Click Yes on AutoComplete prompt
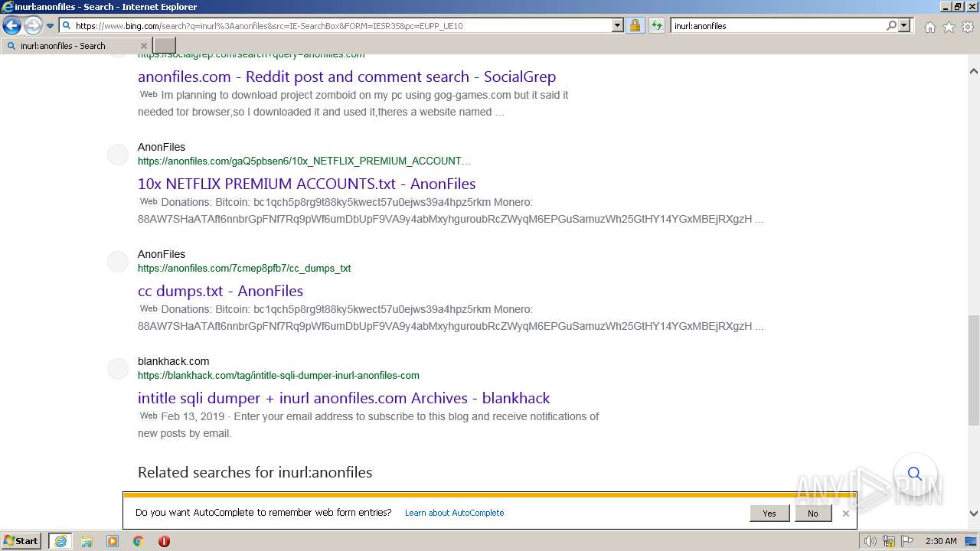Viewport: 980px width, 551px height. point(769,514)
